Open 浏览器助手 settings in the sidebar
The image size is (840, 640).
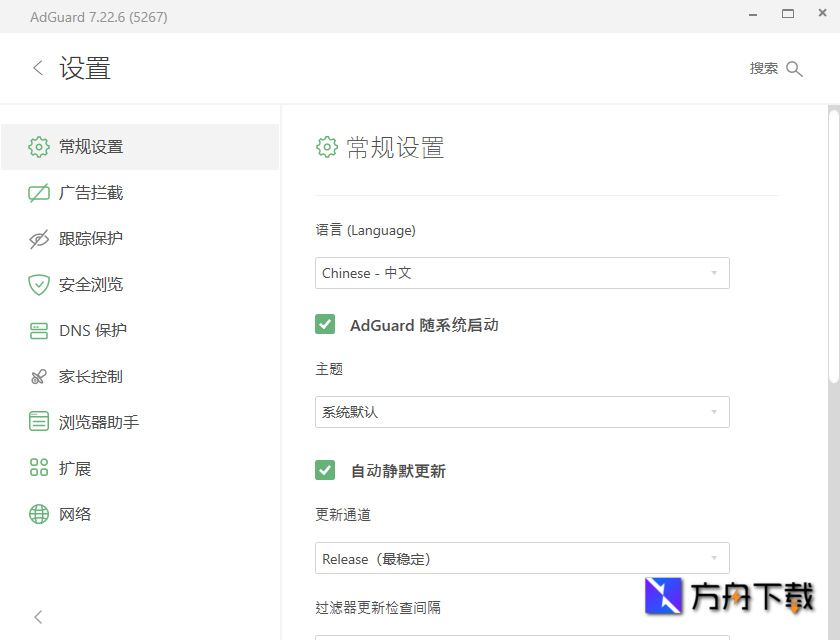[38, 422]
